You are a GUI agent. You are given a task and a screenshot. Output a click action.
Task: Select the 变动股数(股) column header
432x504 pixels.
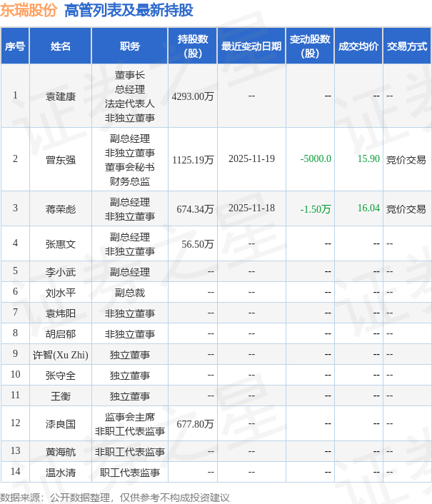tap(310, 46)
